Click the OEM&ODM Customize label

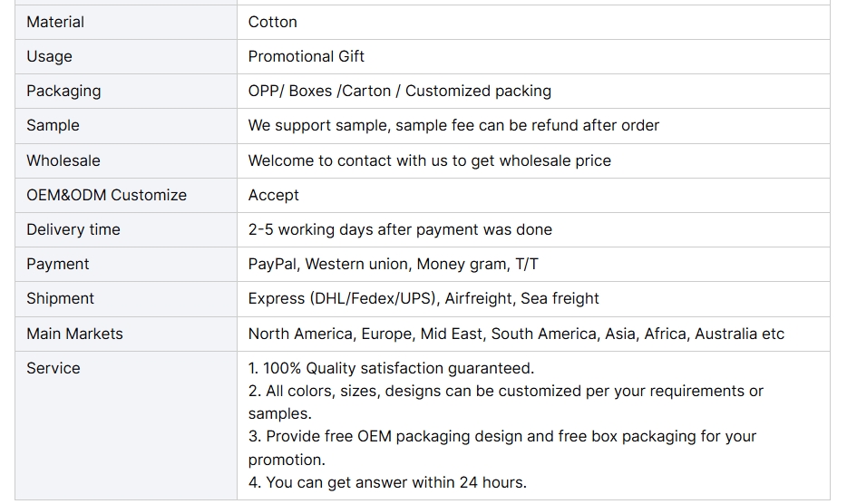106,196
